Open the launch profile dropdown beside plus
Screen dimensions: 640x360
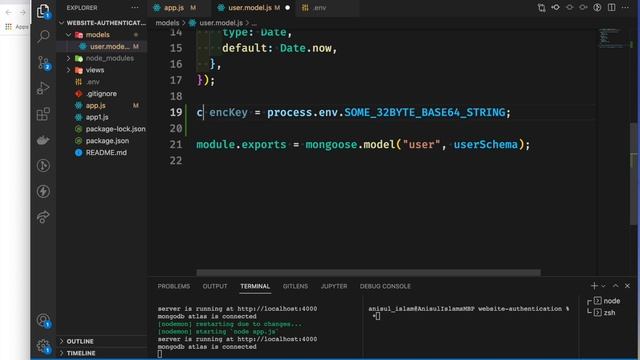coord(603,286)
